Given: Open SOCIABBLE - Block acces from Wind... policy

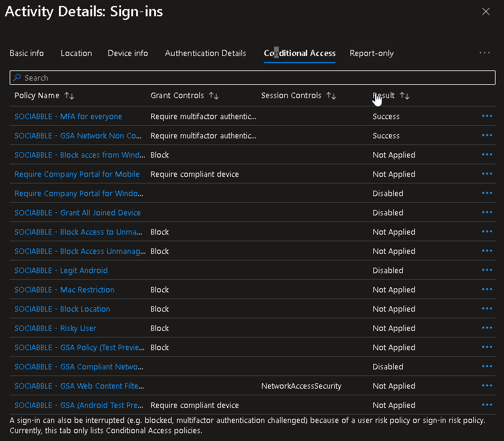Looking at the screenshot, I should 79,155.
